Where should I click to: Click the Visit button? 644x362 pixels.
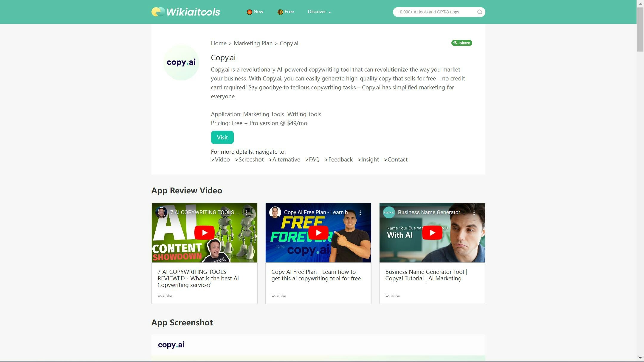tap(222, 137)
